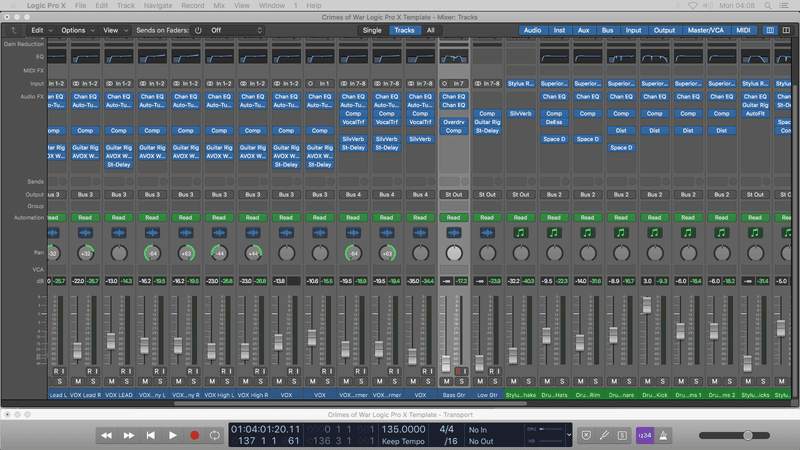This screenshot has height=450, width=800.
Task: Select wide channel strips view icon
Action: 786,30
